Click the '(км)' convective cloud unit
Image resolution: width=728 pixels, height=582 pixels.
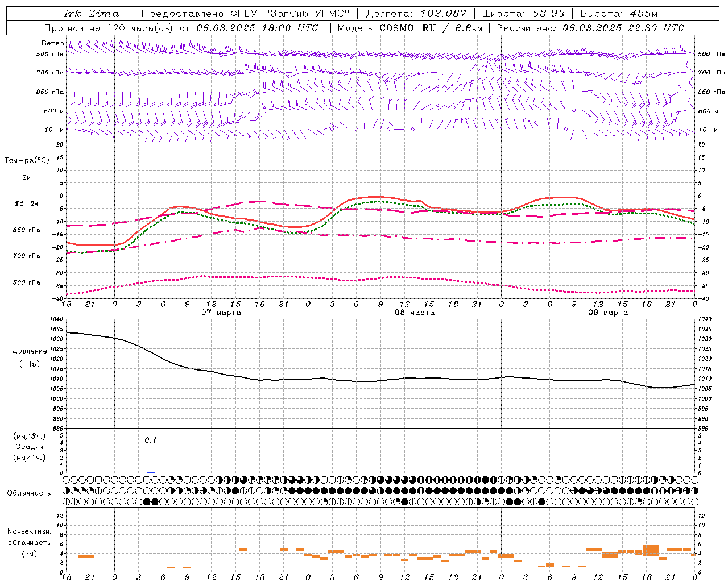(x=30, y=554)
